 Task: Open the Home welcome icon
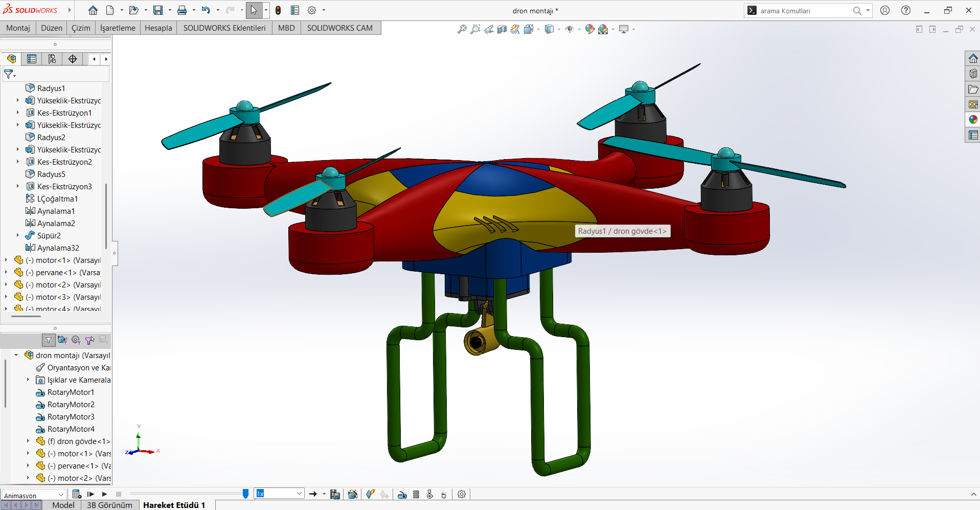coord(93,10)
